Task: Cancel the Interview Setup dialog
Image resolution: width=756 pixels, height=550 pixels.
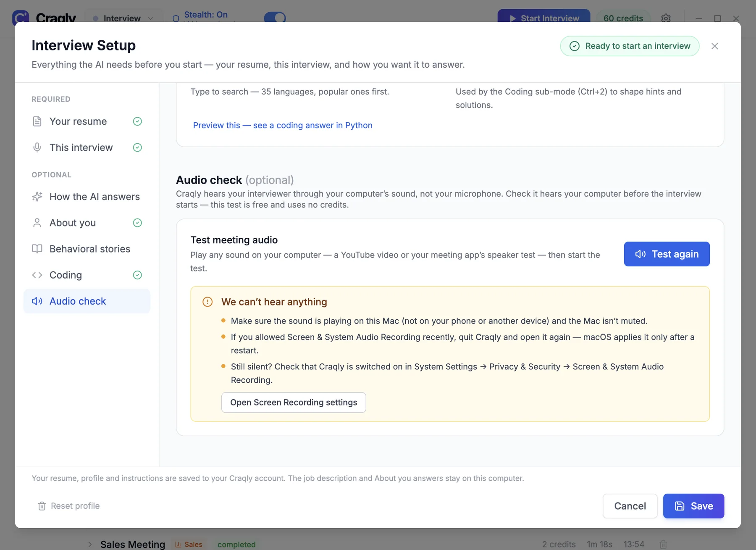Action: coord(630,506)
